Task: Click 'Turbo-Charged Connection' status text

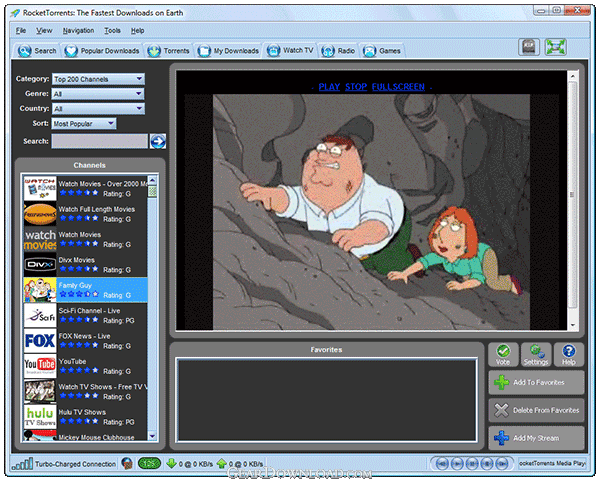Action: click(75, 464)
